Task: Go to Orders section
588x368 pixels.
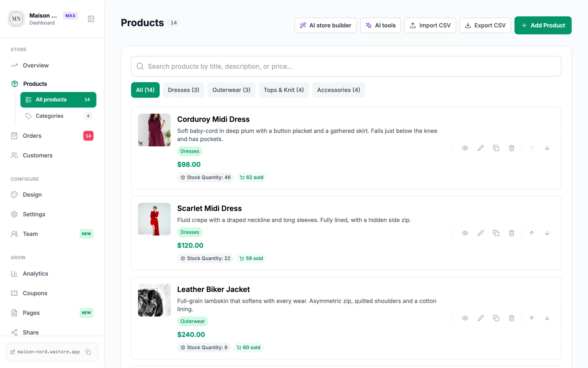Action: click(x=52, y=136)
